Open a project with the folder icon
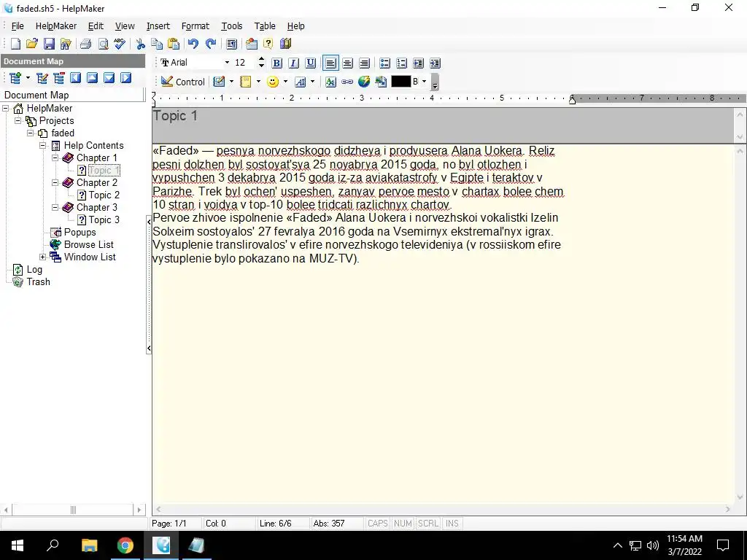Image resolution: width=747 pixels, height=560 pixels. click(32, 44)
